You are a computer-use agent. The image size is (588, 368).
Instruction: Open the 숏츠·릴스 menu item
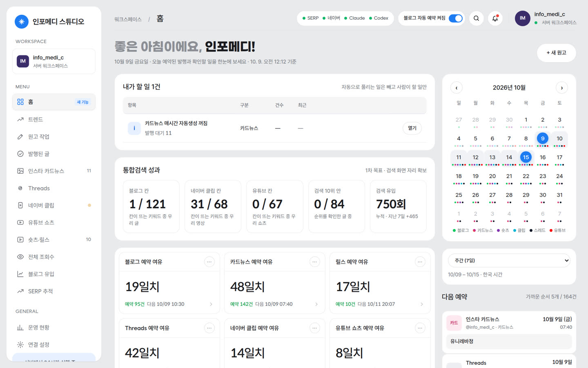click(x=54, y=240)
